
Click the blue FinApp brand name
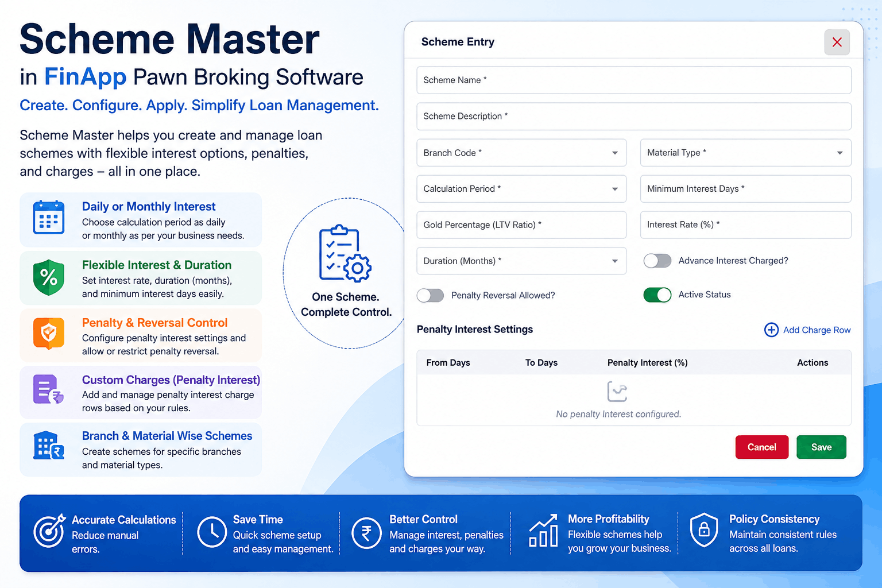pos(86,77)
